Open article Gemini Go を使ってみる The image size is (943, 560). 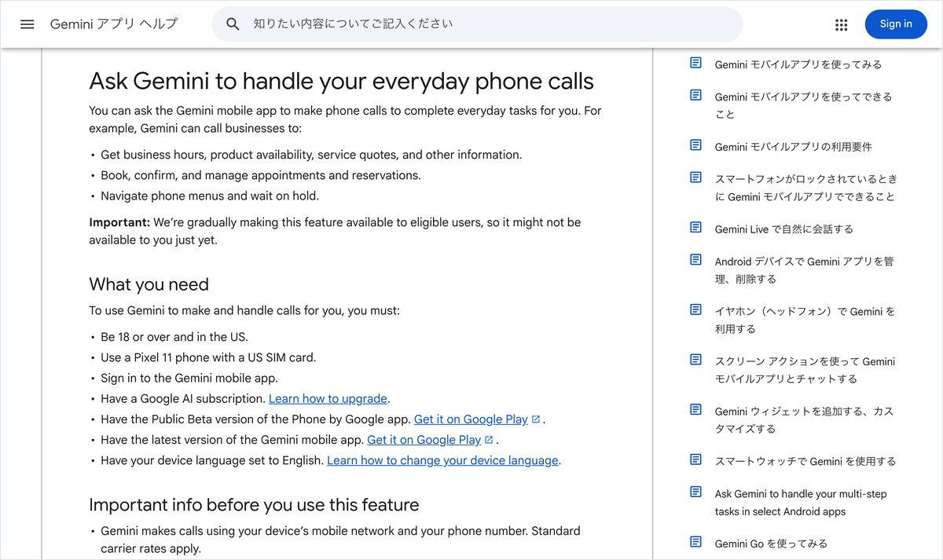(x=771, y=544)
